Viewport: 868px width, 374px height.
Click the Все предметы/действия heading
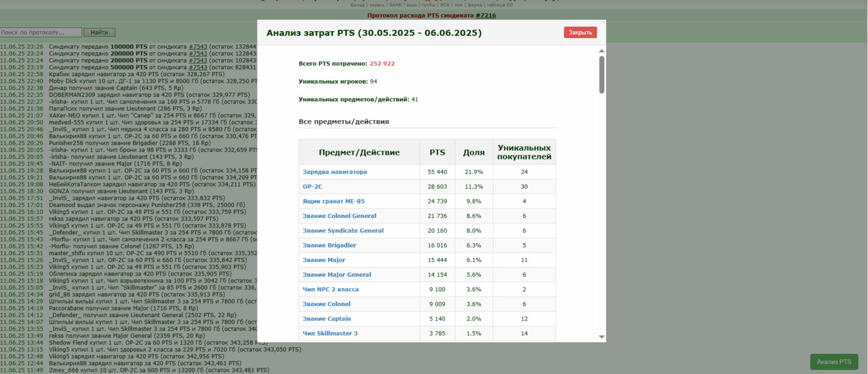(x=344, y=121)
